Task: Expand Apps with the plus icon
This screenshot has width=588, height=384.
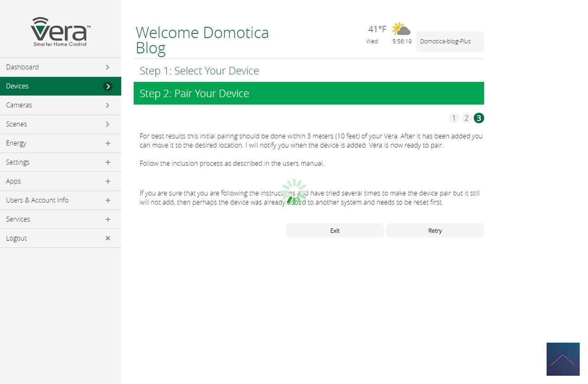Action: [x=108, y=181]
